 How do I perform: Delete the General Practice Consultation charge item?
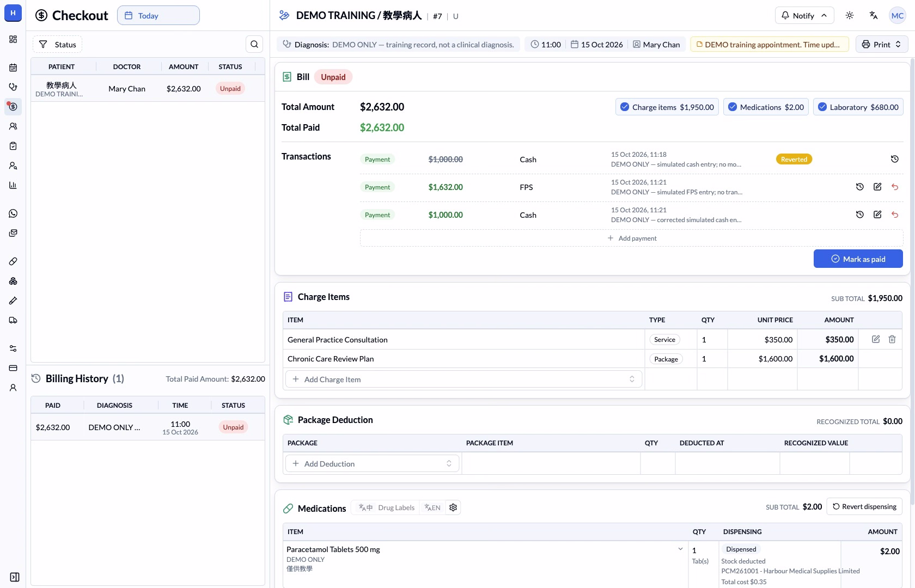click(x=892, y=339)
